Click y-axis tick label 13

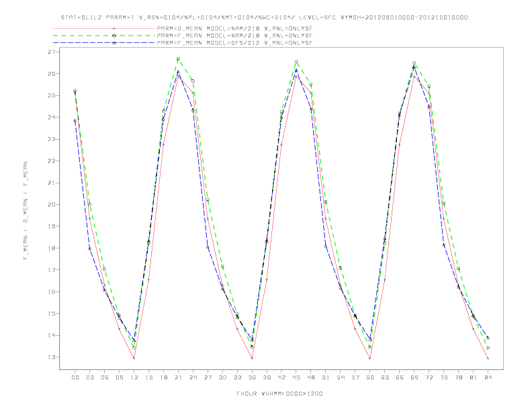[52, 357]
